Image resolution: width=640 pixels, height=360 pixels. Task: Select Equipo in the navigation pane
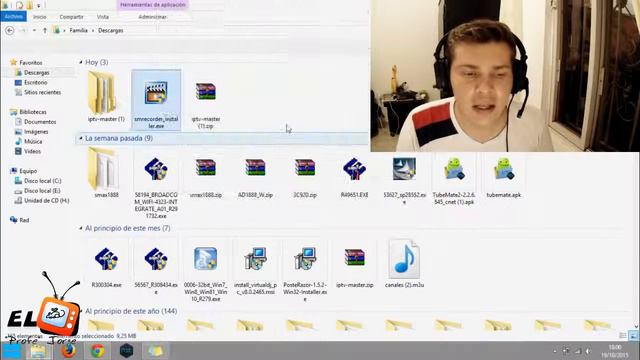coord(28,171)
